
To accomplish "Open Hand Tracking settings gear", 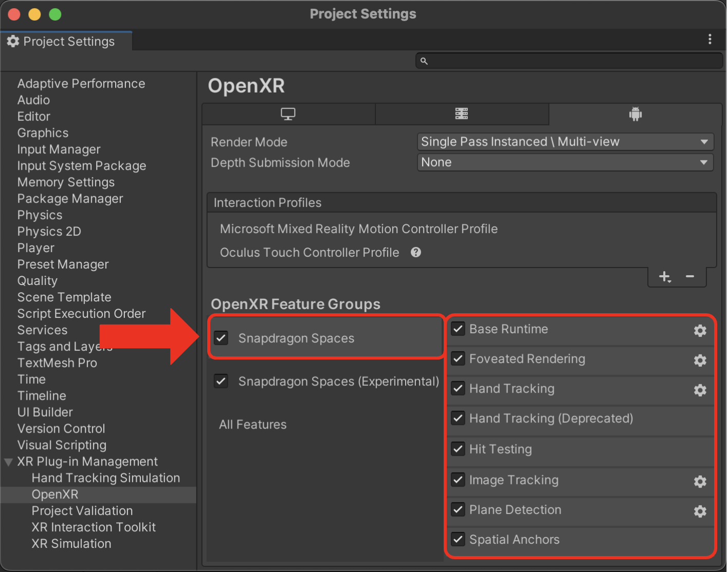I will 700,390.
